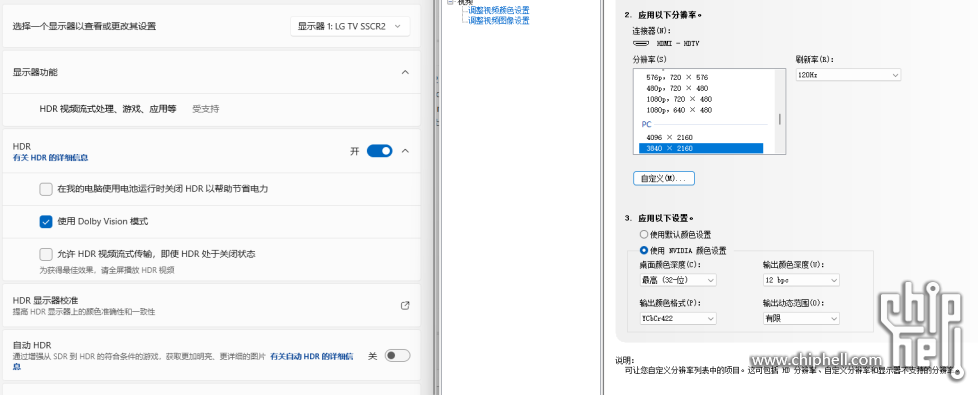The width and height of the screenshot is (978, 395).
Task: Click the HDMI connector icon
Action: click(x=641, y=44)
